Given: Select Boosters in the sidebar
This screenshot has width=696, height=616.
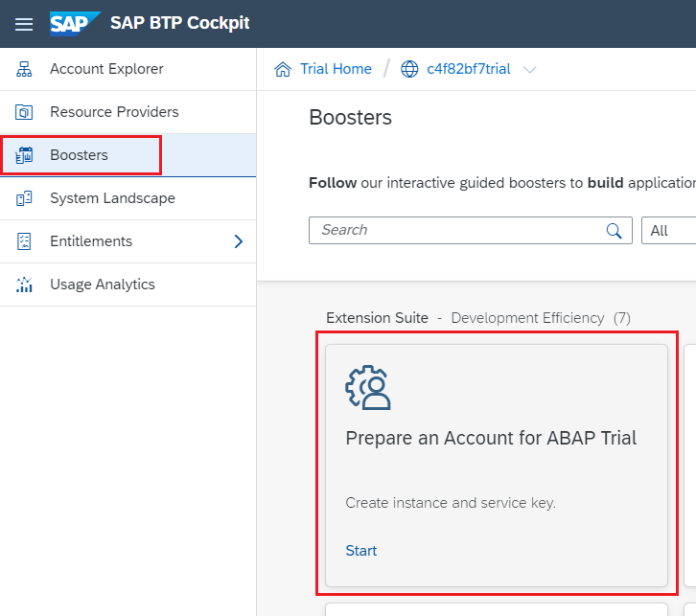Looking at the screenshot, I should point(128,155).
